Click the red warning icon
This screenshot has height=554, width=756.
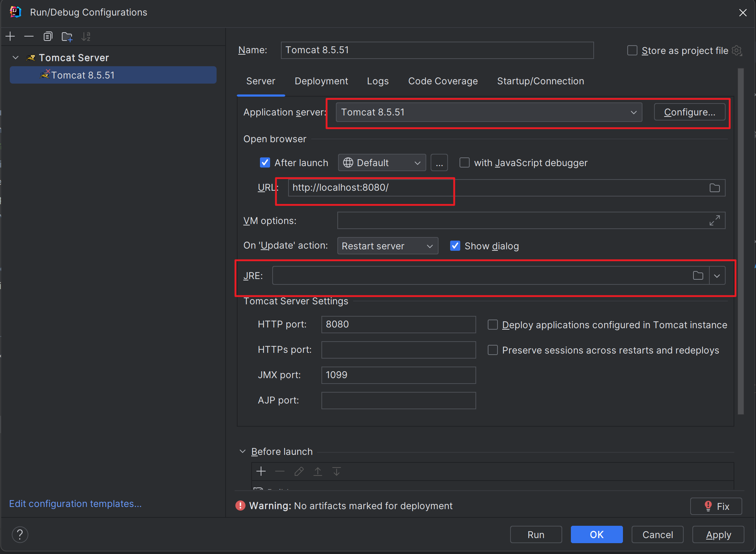pos(240,506)
